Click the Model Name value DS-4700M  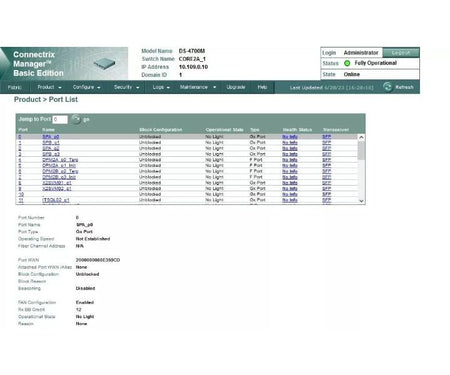tap(192, 51)
